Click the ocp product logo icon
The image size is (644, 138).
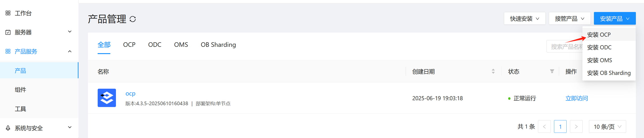click(x=107, y=98)
